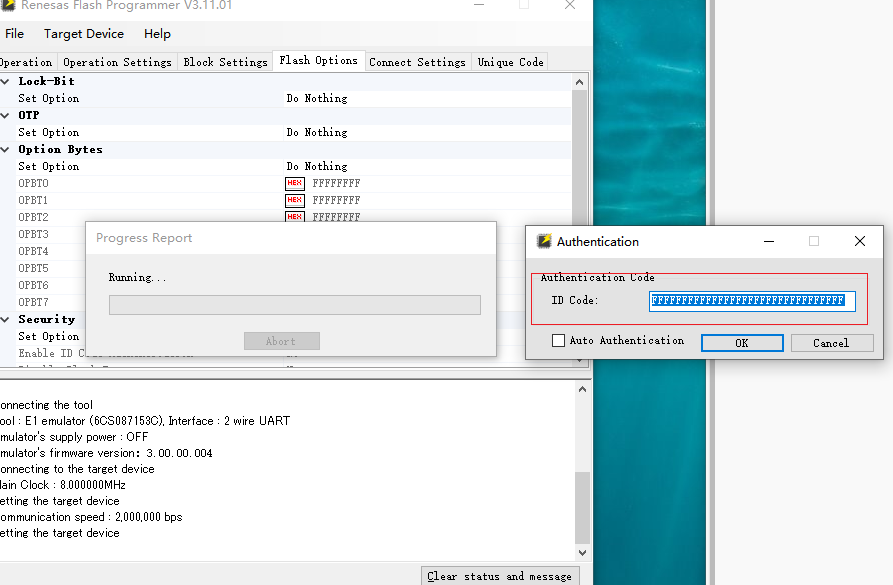893x585 pixels.
Task: Click Clear status and message button
Action: tap(500, 576)
